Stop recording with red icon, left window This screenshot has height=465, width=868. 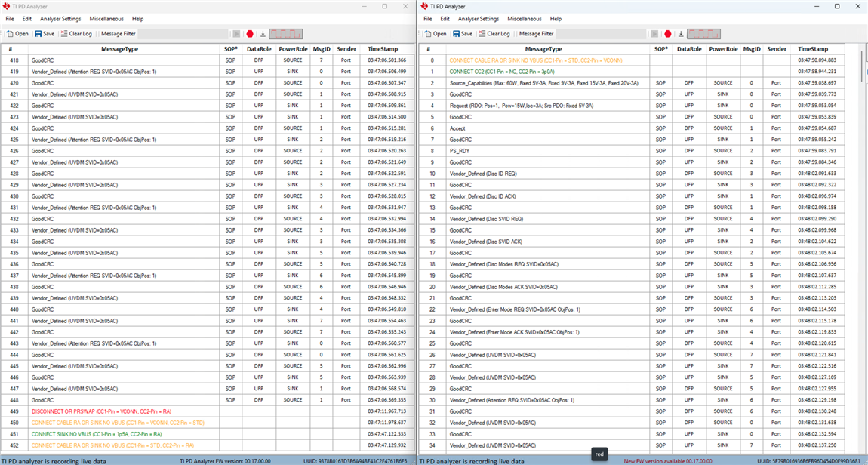(251, 34)
